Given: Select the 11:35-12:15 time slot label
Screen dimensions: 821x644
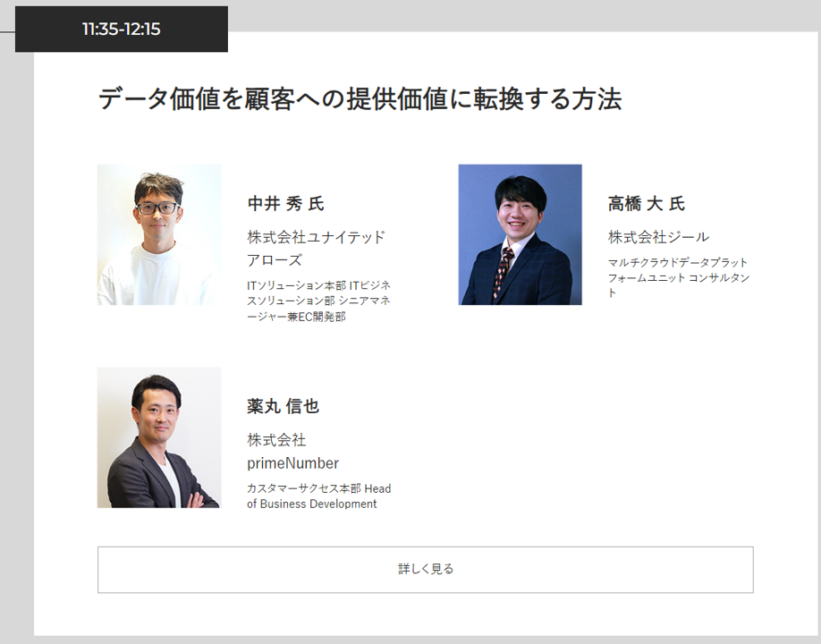Looking at the screenshot, I should (x=122, y=29).
